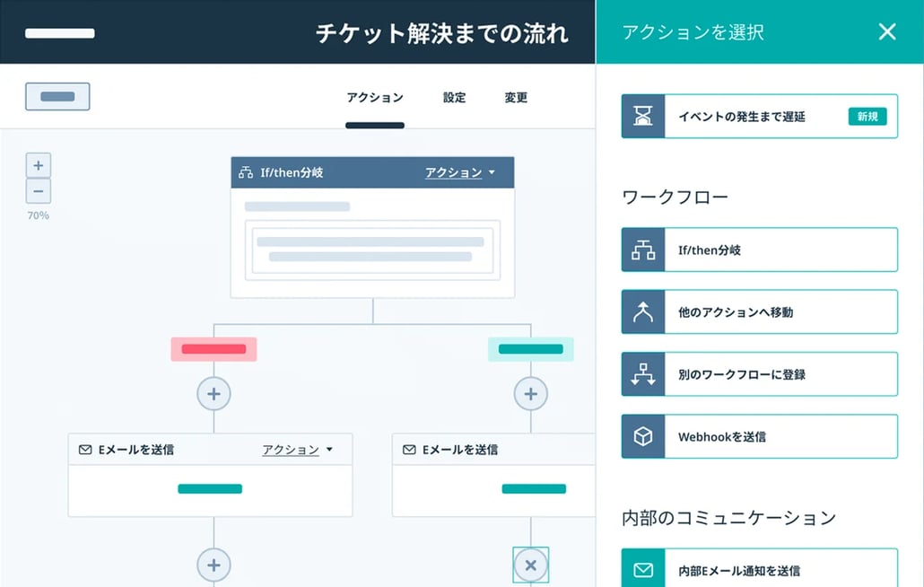Image resolution: width=924 pixels, height=587 pixels.
Task: Open アクション dropdown on If/then分岐 card
Action: 459,172
